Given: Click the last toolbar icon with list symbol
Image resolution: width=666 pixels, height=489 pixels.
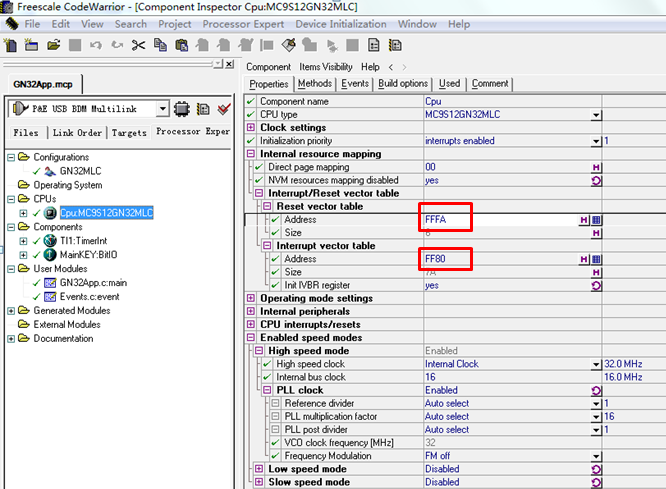Looking at the screenshot, I should pos(395,45).
